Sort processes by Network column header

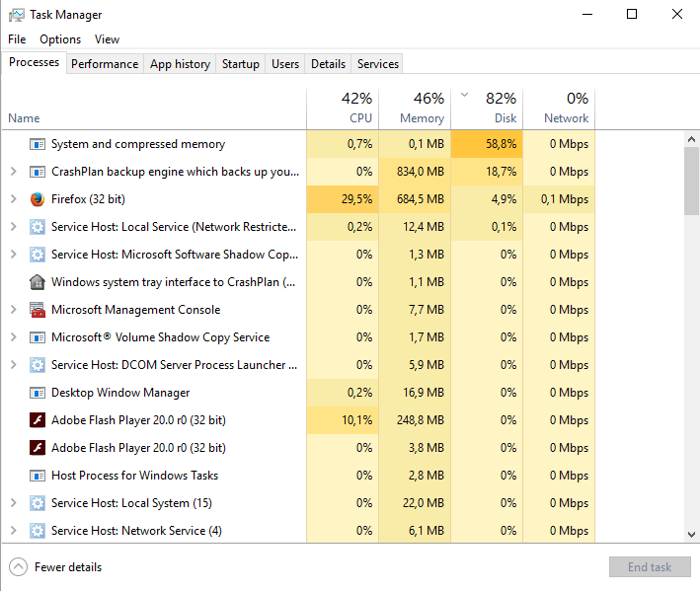(559, 110)
